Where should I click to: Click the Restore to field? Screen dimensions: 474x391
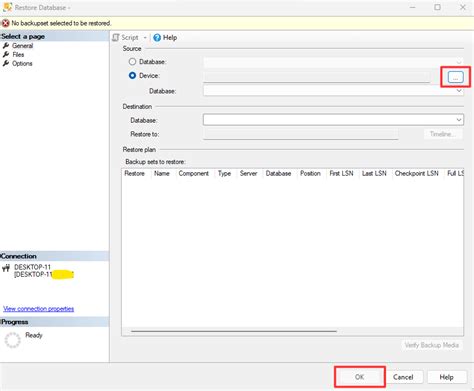point(301,134)
